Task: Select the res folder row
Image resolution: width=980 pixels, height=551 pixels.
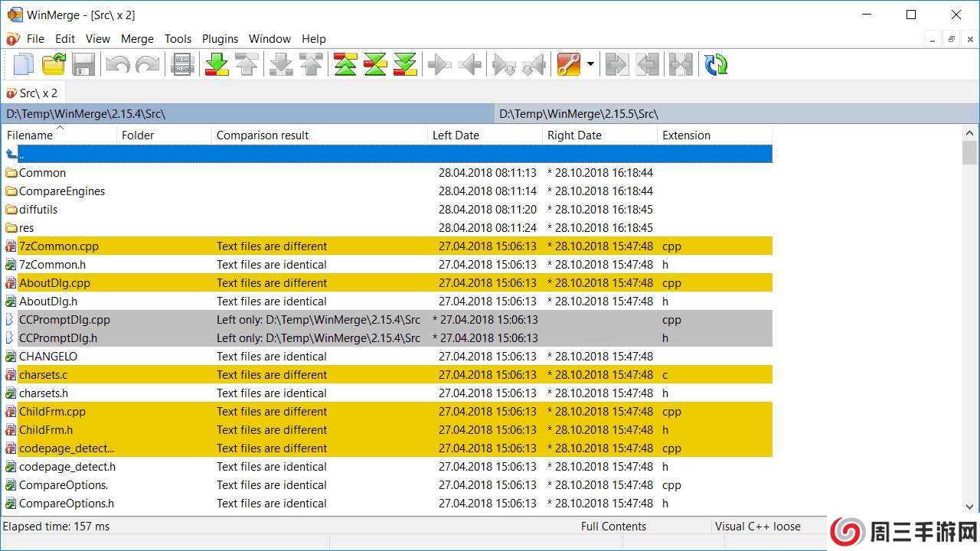Action: coord(387,228)
